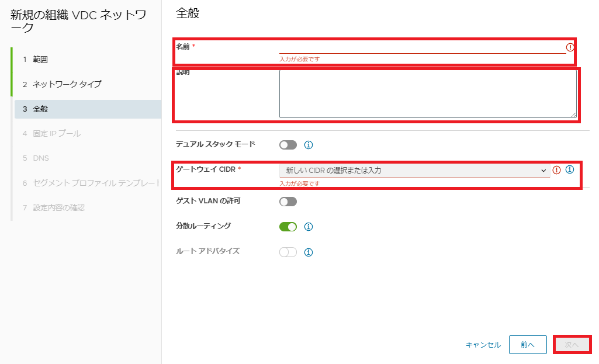The image size is (599, 364).
Task: Click the キャンセル link
Action: pos(483,345)
